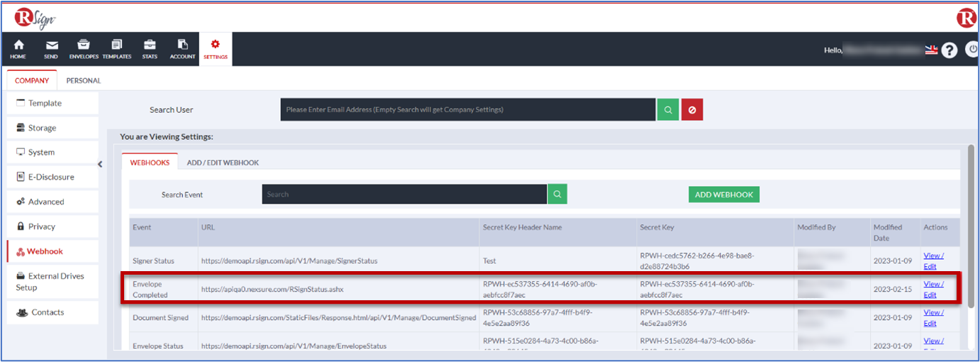Click the vertical scrollbar of webhook panel
The height and width of the screenshot is (362, 980).
(970, 227)
